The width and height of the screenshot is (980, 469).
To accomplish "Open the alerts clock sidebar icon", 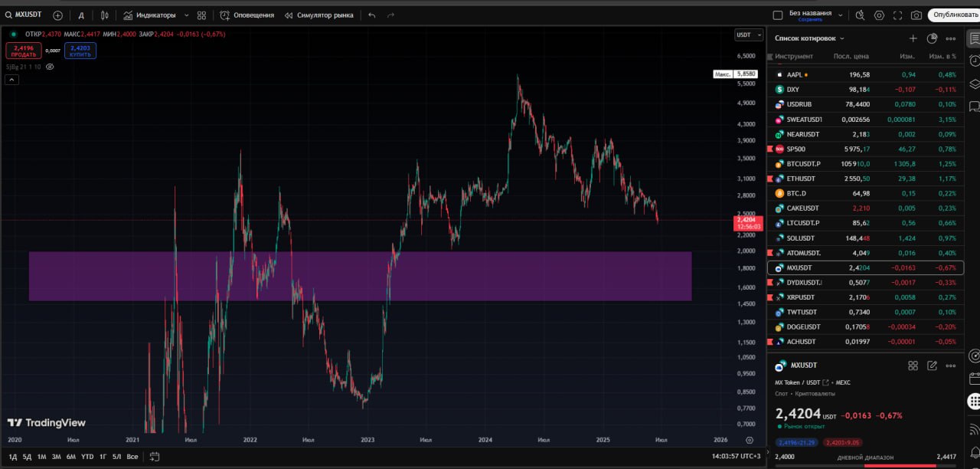I will coord(973,61).
